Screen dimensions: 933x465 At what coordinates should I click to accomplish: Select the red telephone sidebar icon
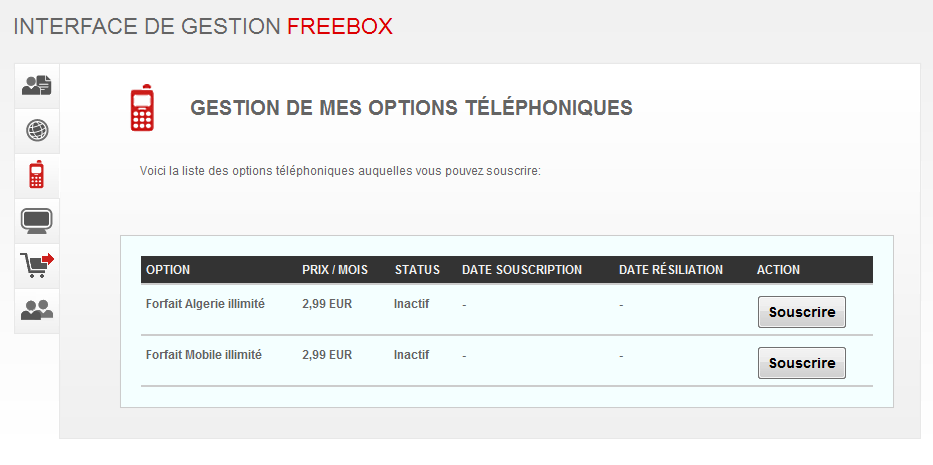click(x=37, y=175)
